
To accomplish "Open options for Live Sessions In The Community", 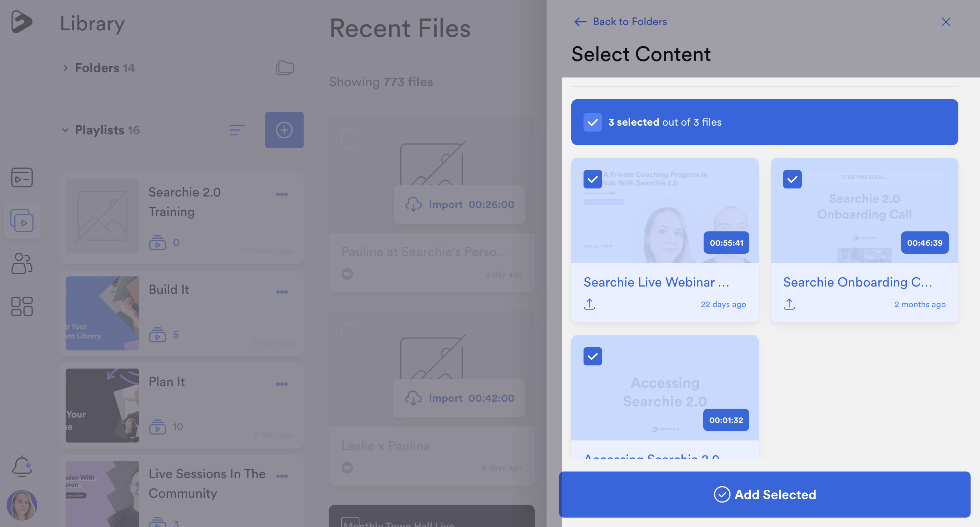I will [282, 476].
